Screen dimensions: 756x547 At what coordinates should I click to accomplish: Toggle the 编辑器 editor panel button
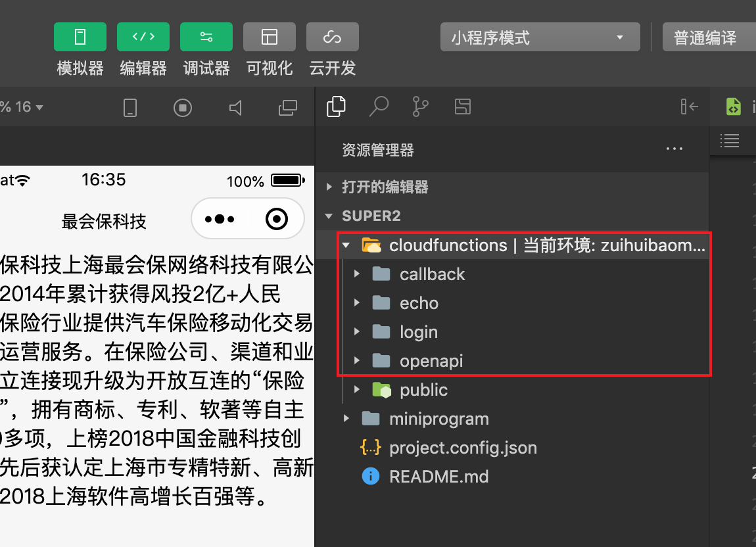click(x=143, y=37)
